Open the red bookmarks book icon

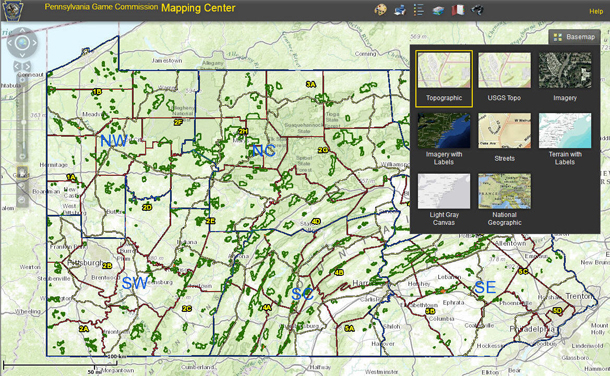click(x=458, y=10)
